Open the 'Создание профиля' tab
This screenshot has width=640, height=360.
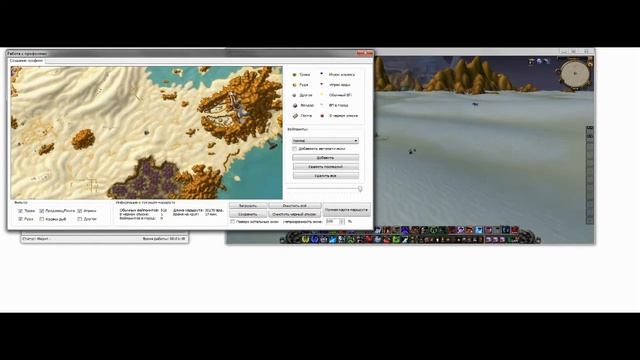[x=27, y=60]
